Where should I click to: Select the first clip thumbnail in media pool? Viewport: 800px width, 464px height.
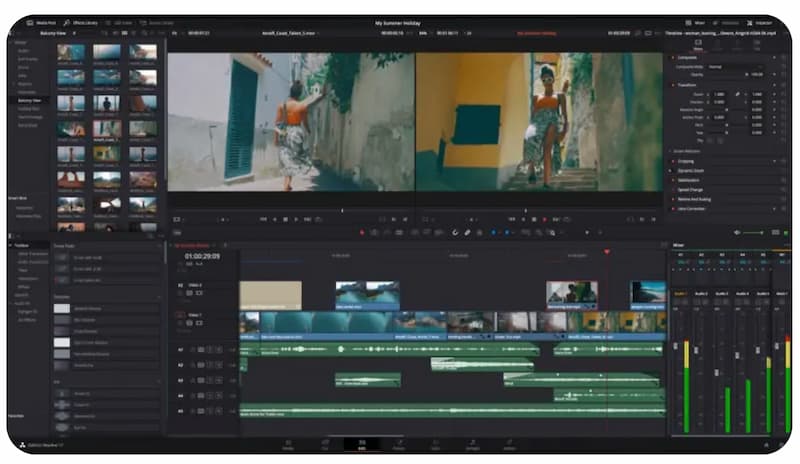71,52
